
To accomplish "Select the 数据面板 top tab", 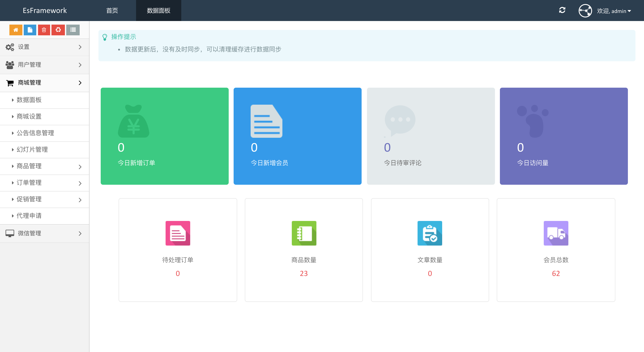I will 158,11.
